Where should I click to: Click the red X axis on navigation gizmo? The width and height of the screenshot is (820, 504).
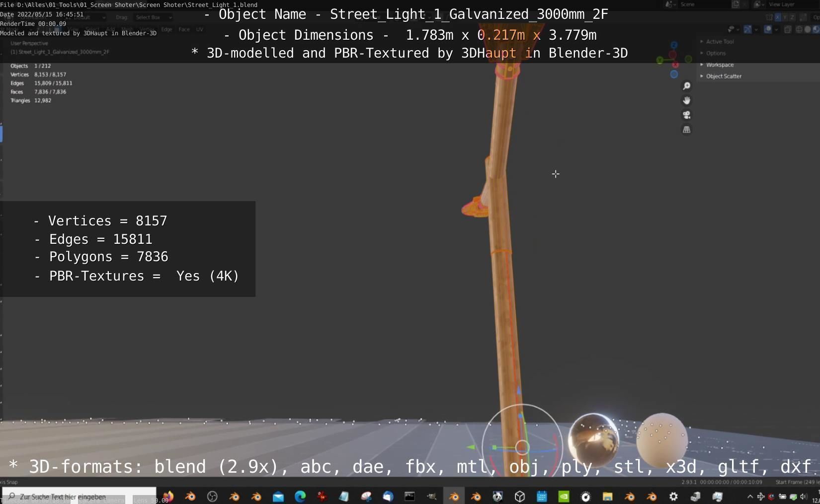pyautogui.click(x=675, y=65)
